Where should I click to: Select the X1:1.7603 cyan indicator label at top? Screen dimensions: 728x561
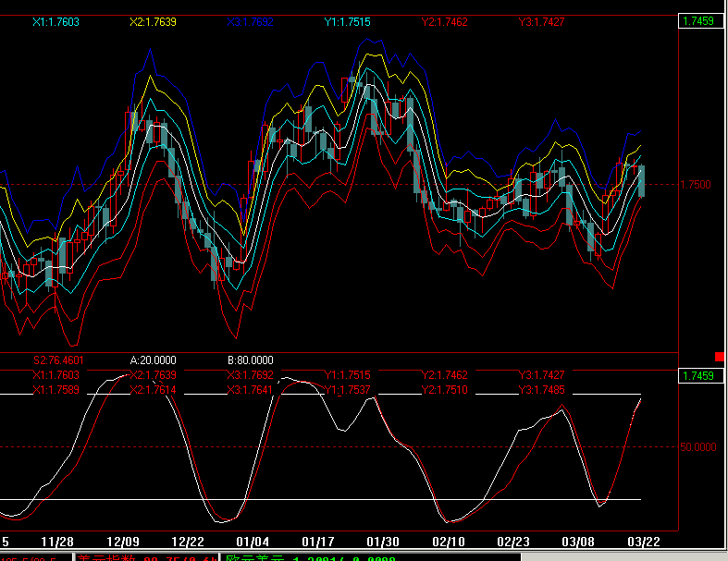[56, 22]
